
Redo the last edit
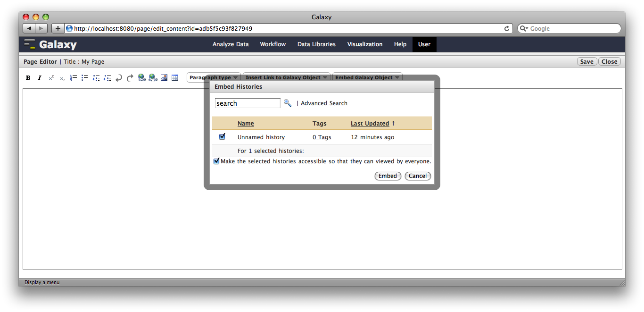130,78
